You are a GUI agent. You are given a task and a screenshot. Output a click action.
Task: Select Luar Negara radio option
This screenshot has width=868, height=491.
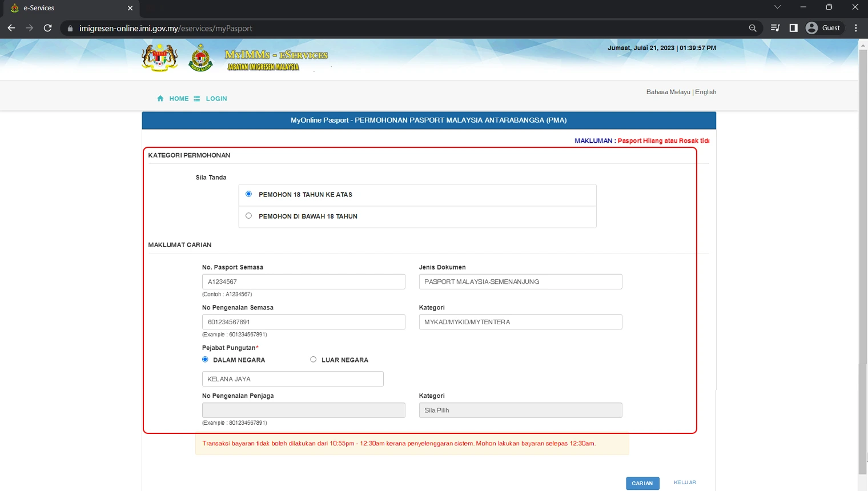pyautogui.click(x=313, y=360)
